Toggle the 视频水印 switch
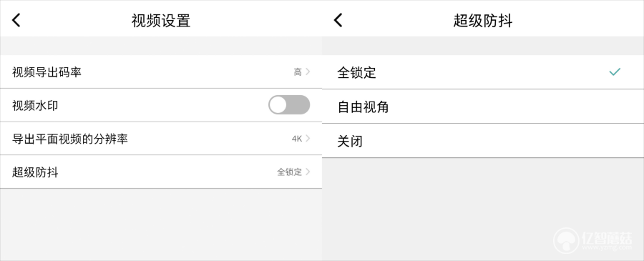 pyautogui.click(x=289, y=105)
